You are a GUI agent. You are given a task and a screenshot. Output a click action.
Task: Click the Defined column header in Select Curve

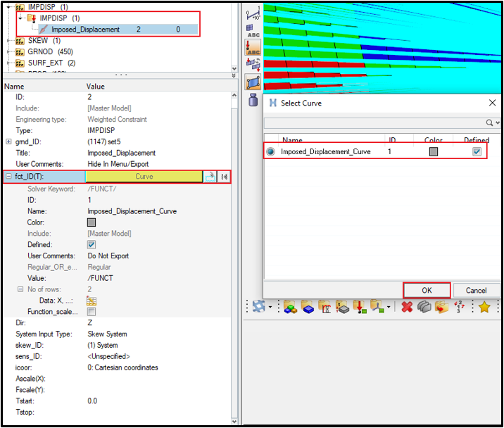tap(477, 140)
